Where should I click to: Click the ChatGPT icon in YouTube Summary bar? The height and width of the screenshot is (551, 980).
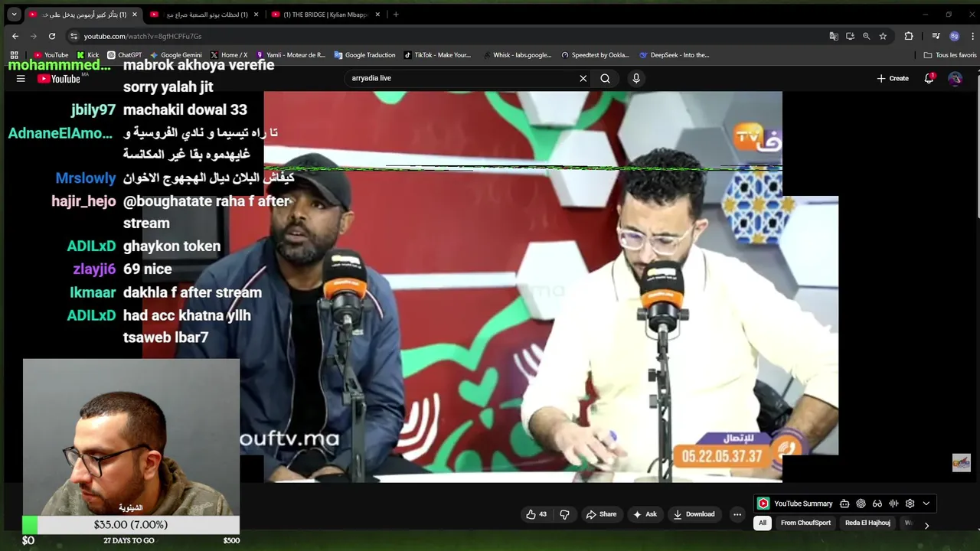point(861,504)
